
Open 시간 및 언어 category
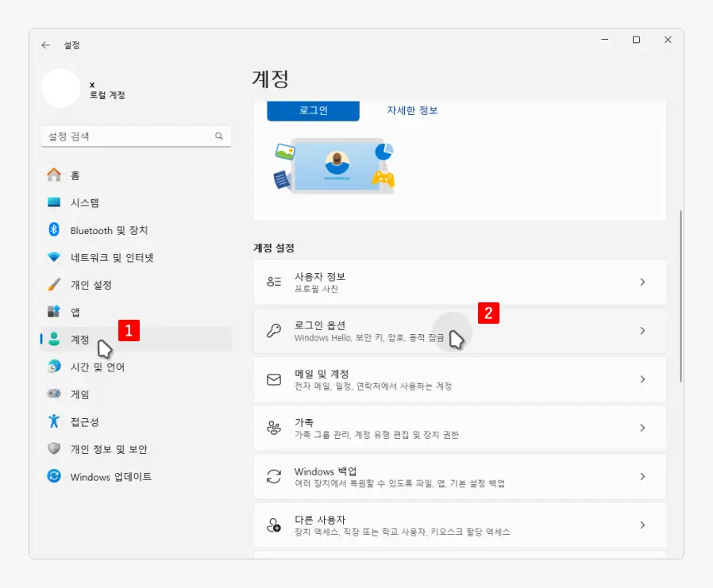(136, 367)
